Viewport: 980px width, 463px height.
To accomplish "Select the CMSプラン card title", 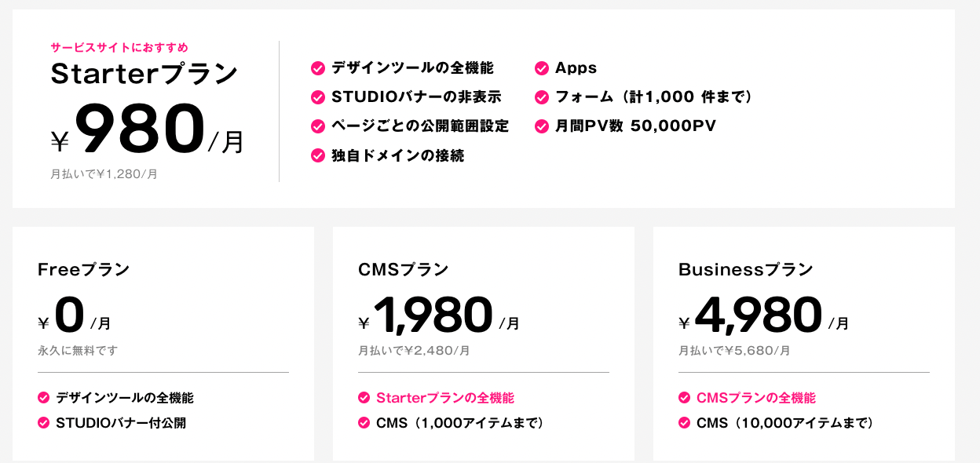I will [404, 270].
